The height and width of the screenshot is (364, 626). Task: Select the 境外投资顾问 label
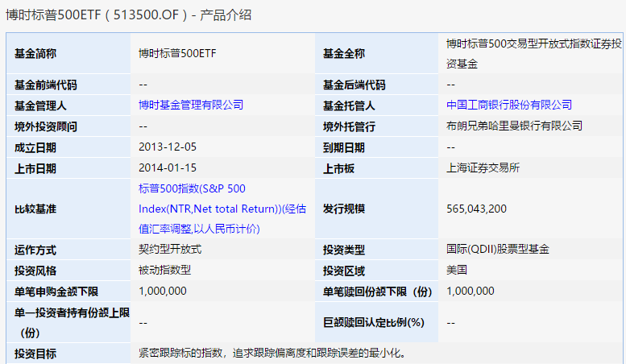[46, 127]
